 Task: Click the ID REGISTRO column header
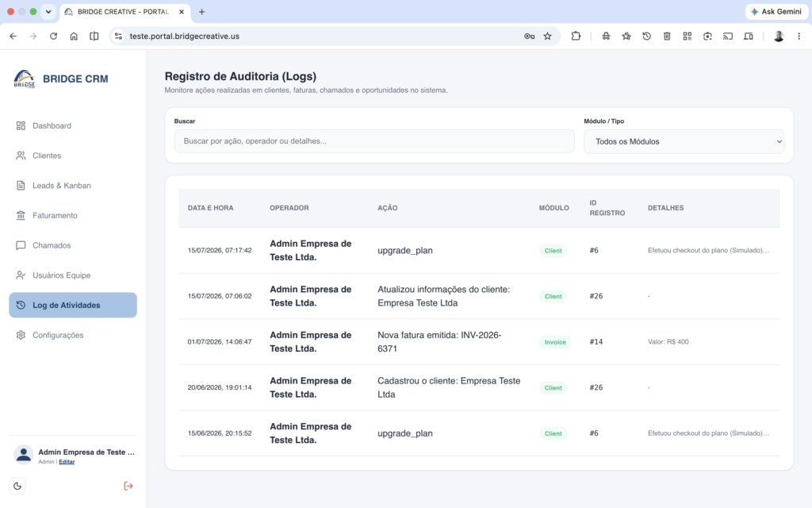(607, 208)
